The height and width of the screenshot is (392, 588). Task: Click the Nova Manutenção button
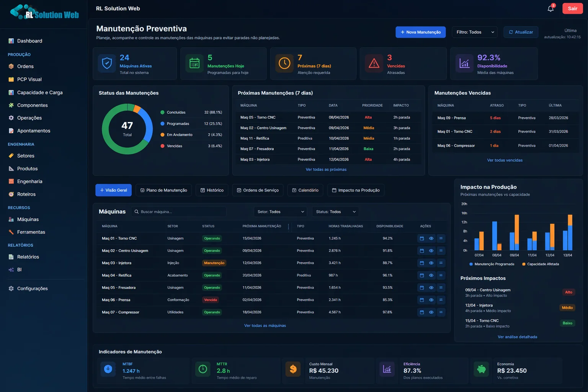(x=420, y=32)
